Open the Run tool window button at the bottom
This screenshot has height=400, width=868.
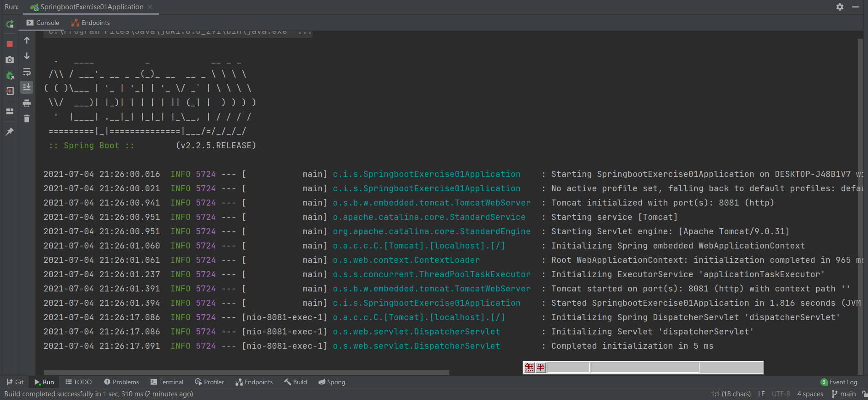click(x=44, y=382)
